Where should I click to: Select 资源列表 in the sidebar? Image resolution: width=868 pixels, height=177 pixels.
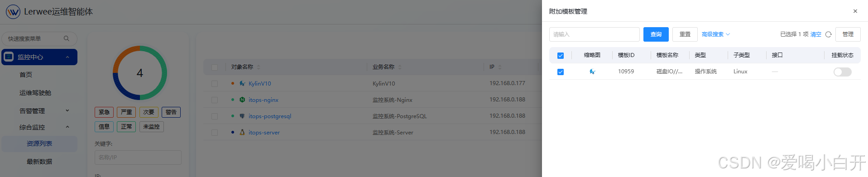pos(39,144)
